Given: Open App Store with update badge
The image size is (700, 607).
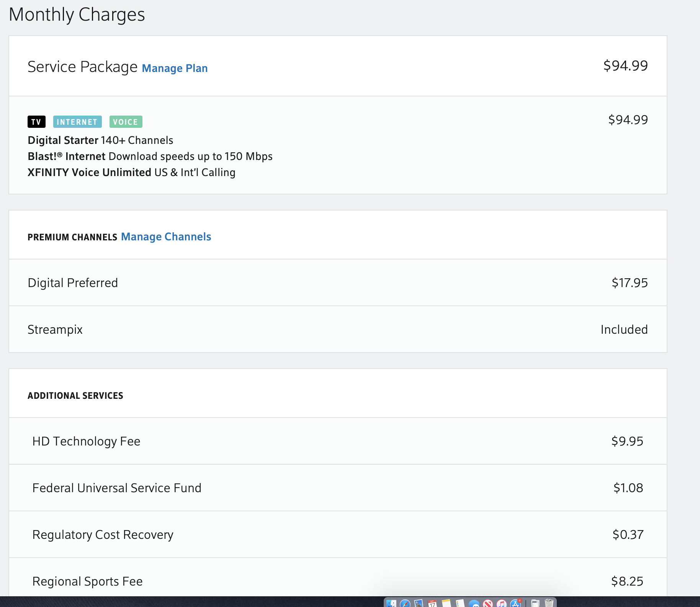Looking at the screenshot, I should click(516, 603).
